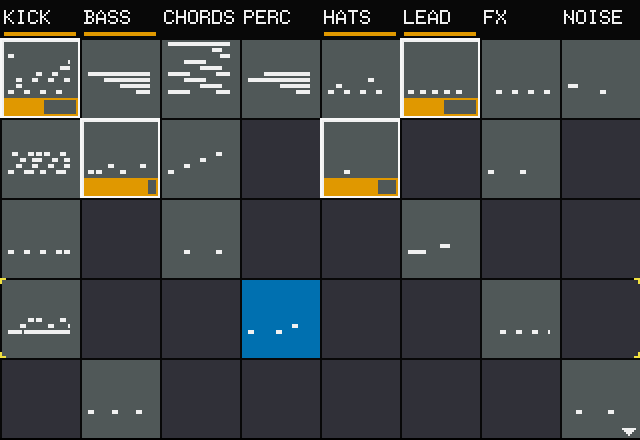The width and height of the screenshot is (640, 440).
Task: Select the HATS track header
Action: tap(347, 18)
